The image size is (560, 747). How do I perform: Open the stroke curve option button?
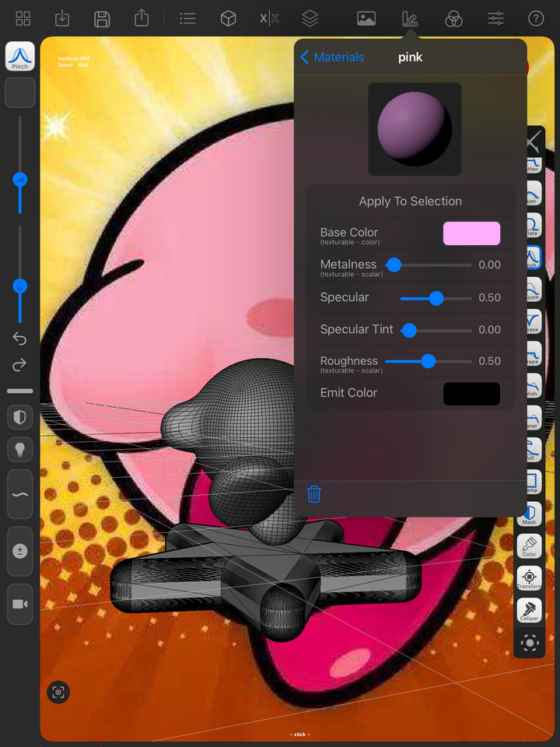[x=20, y=494]
